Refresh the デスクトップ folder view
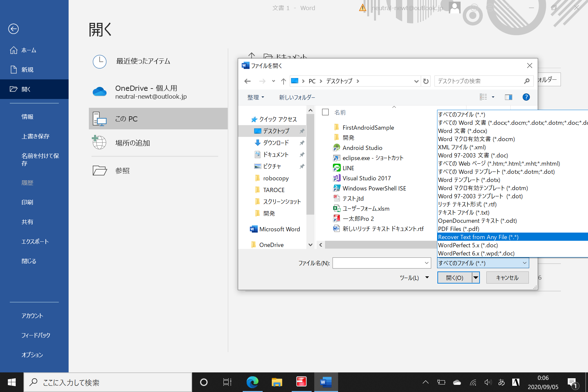Image resolution: width=588 pixels, height=392 pixels. click(426, 81)
